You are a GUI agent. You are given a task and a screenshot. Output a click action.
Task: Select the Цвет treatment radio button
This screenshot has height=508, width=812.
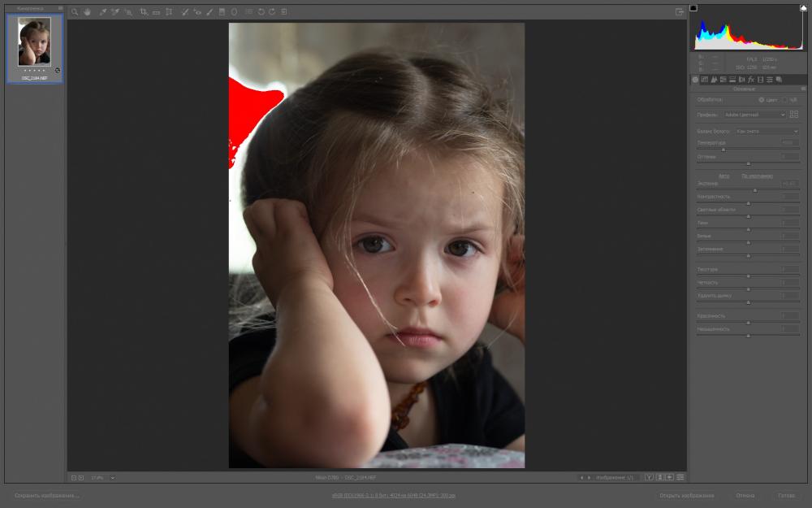[762, 99]
